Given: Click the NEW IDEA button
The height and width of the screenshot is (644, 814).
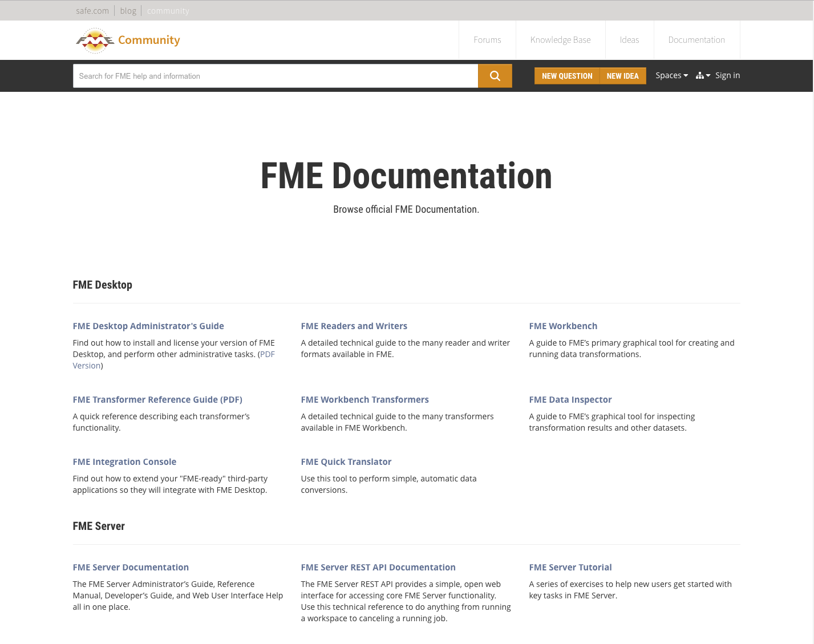Looking at the screenshot, I should pyautogui.click(x=623, y=76).
